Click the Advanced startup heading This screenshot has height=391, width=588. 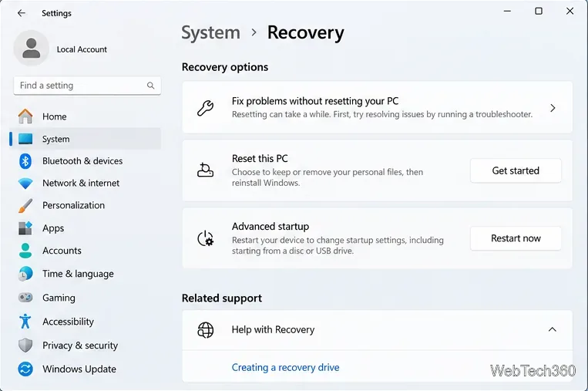pyautogui.click(x=270, y=226)
